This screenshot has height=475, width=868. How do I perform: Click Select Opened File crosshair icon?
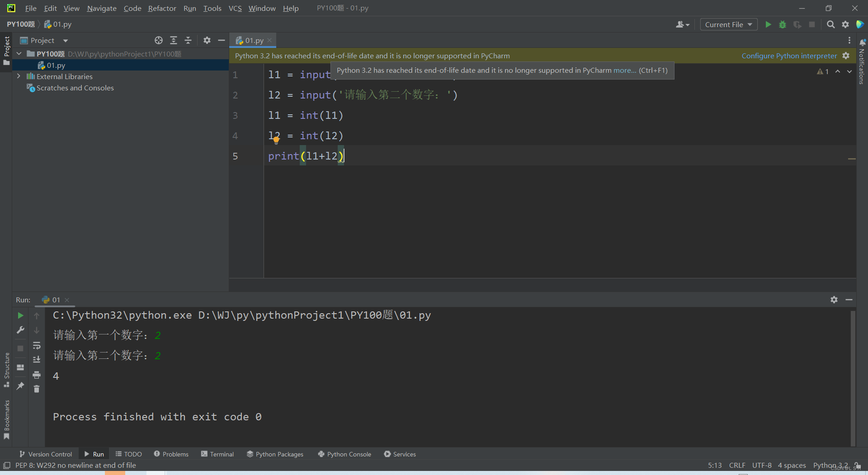159,40
